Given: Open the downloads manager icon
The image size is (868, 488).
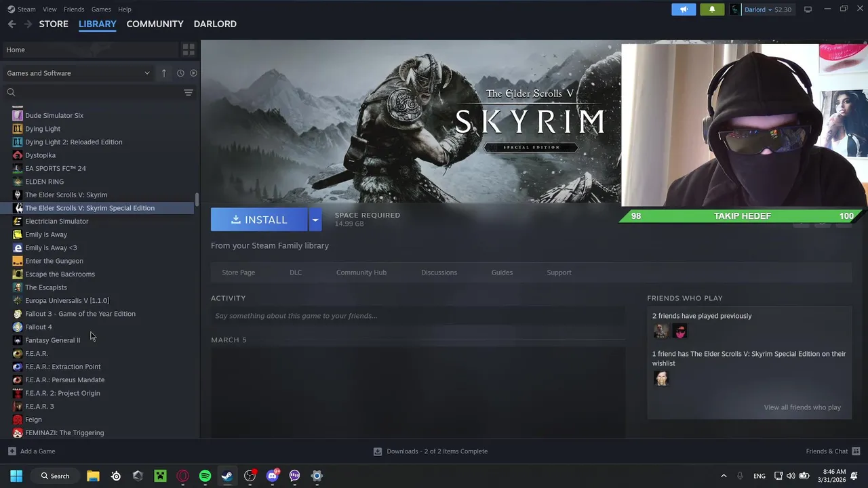Looking at the screenshot, I should tap(378, 451).
